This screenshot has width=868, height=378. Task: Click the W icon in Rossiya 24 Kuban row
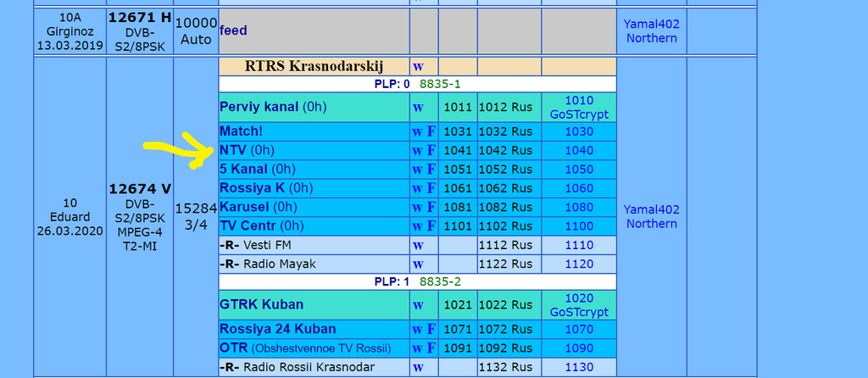[x=418, y=330]
